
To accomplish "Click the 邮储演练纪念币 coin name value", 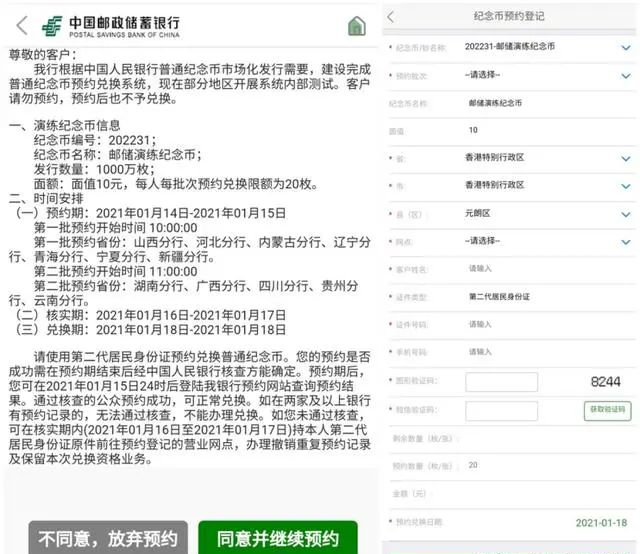I will [x=495, y=103].
